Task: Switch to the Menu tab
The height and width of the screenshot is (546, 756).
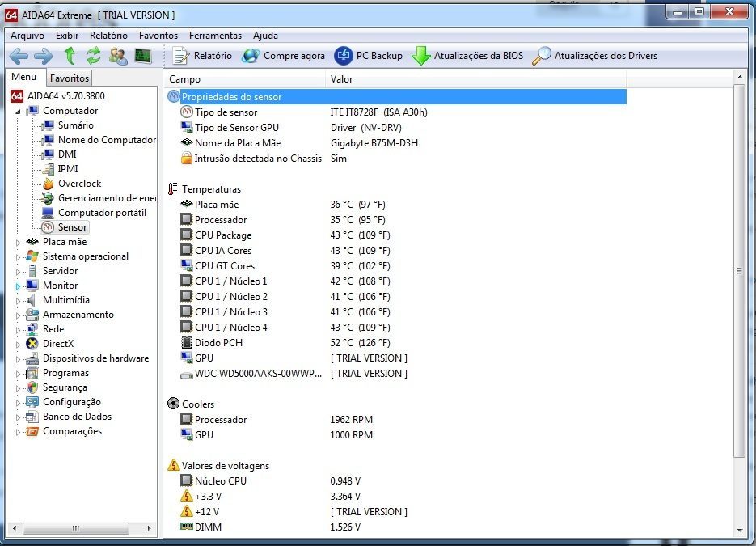Action: point(24,77)
